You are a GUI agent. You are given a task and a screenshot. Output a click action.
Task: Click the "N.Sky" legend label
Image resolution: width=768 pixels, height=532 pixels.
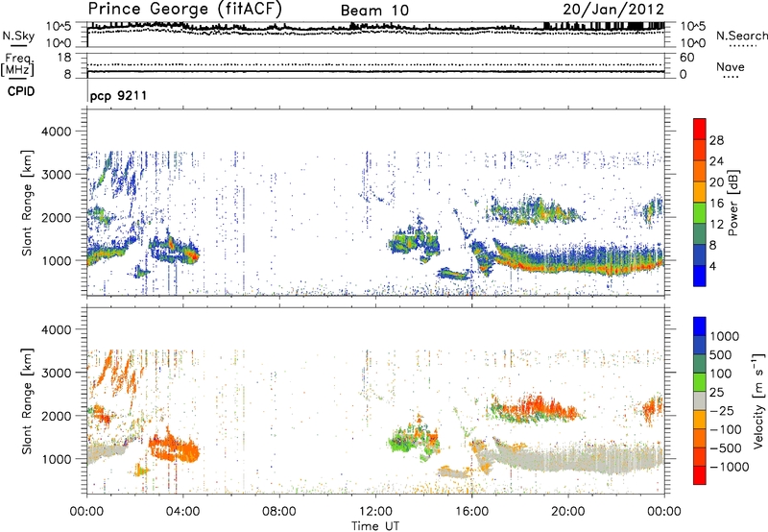[x=18, y=36]
